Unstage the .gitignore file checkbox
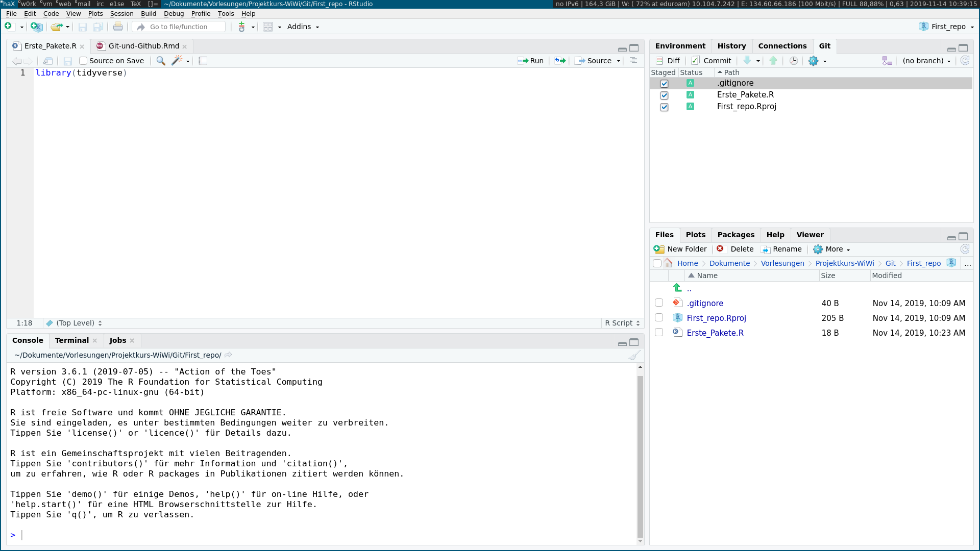Image resolution: width=980 pixels, height=551 pixels. click(664, 83)
